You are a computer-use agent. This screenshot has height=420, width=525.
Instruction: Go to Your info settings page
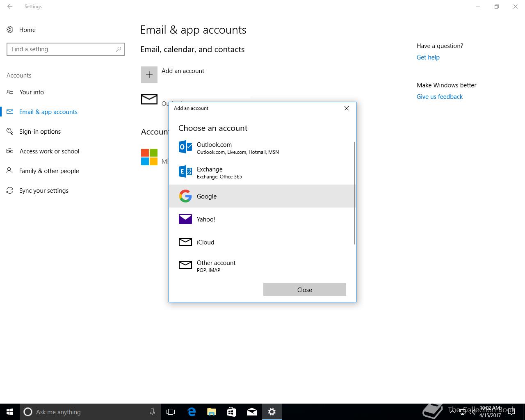coord(32,92)
